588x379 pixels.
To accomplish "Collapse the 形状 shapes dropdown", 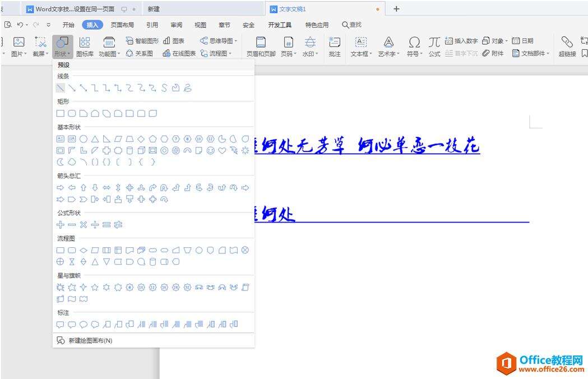I will [62, 47].
